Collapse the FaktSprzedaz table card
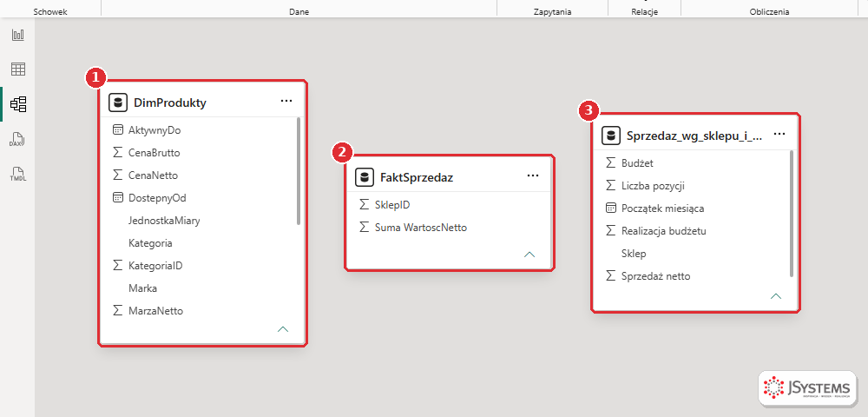868x417 pixels. click(x=529, y=255)
